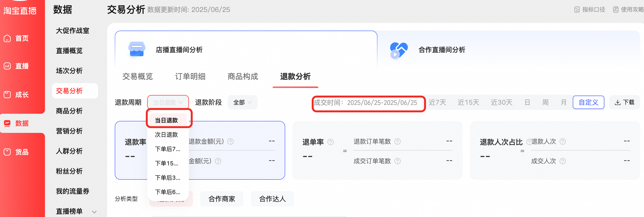Open the 退款阶段 dropdown showing 全部
The image size is (644, 217).
click(x=242, y=102)
